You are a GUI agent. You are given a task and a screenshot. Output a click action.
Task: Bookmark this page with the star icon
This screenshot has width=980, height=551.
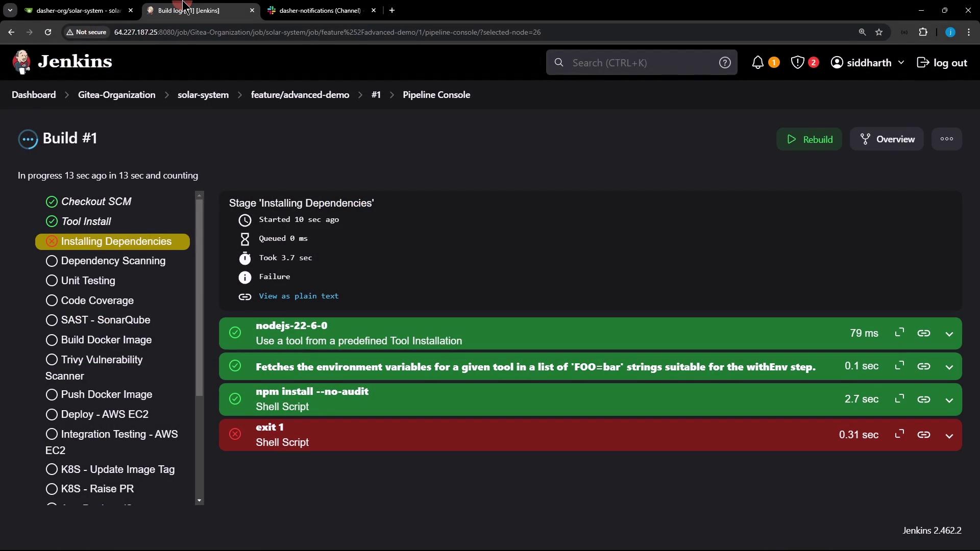[879, 32]
